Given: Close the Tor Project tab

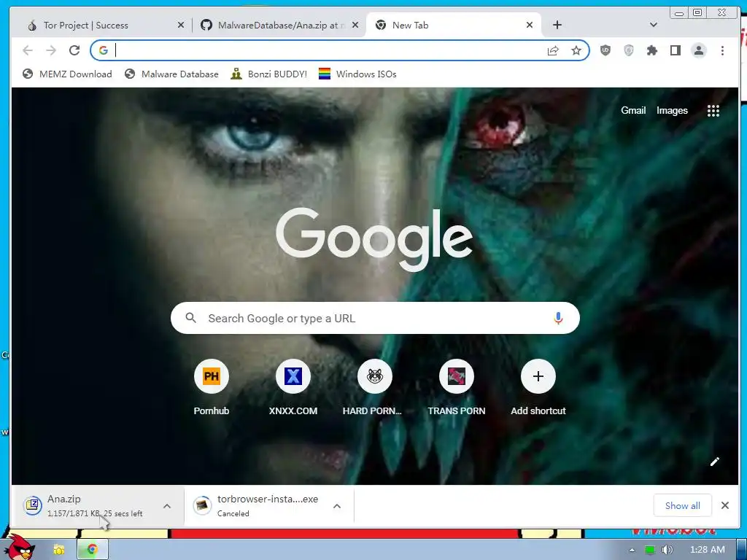Looking at the screenshot, I should click(x=181, y=25).
